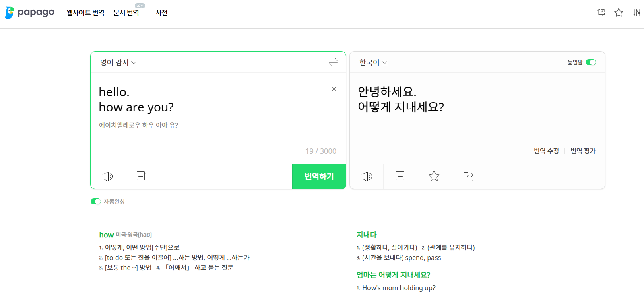Viewport: 644px width, 297px height.
Task: Open the 한국어 target language dropdown
Action: point(373,62)
